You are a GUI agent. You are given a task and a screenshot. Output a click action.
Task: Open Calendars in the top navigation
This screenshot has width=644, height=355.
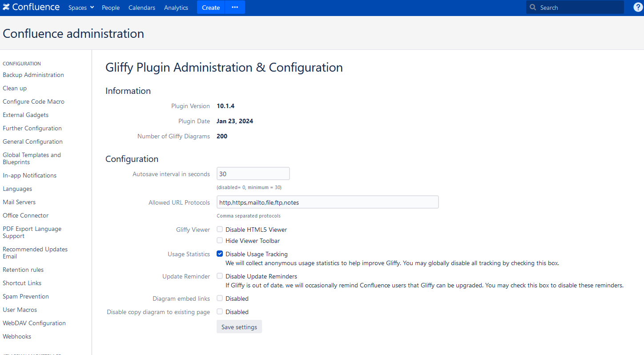142,8
